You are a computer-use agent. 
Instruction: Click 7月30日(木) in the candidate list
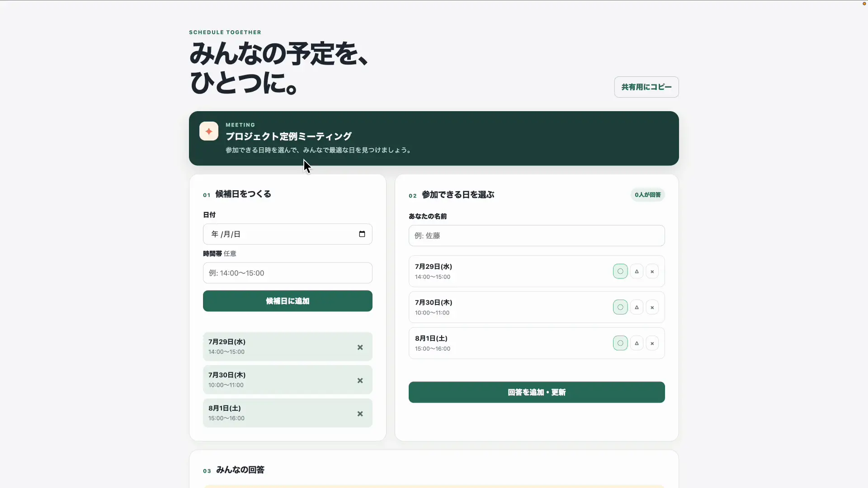[x=227, y=375]
